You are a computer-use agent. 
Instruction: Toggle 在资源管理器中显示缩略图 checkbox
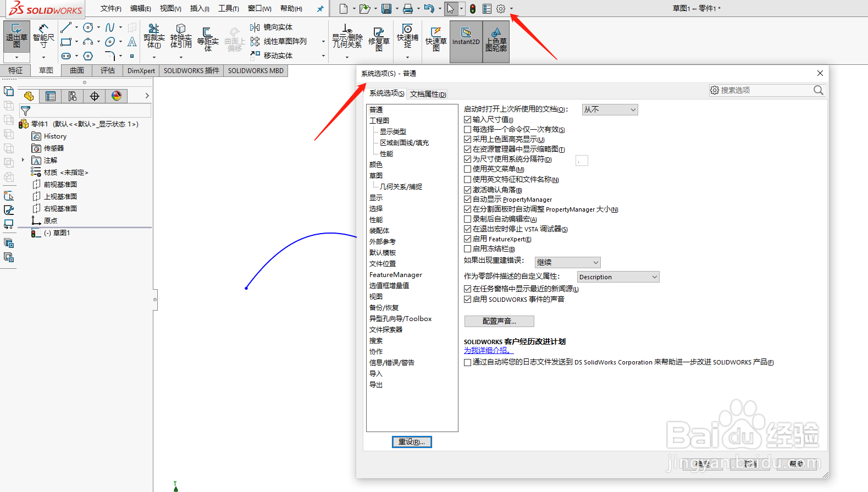click(x=467, y=149)
